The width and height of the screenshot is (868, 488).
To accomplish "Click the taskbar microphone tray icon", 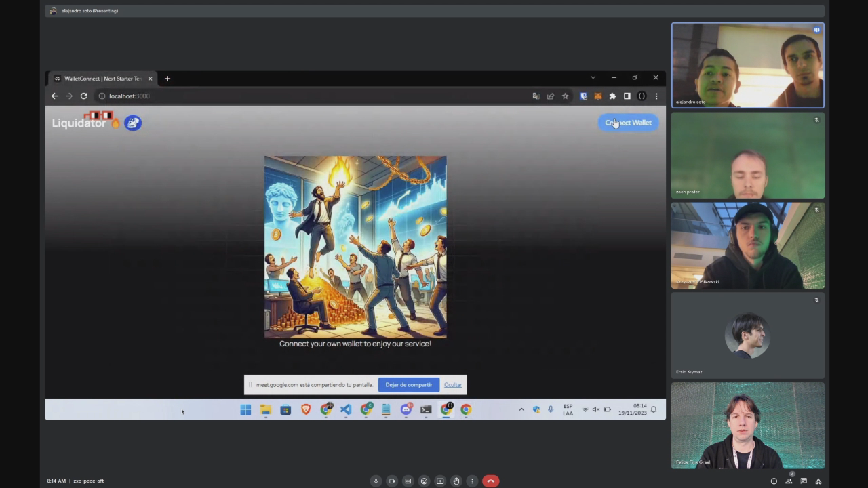I will pyautogui.click(x=551, y=409).
